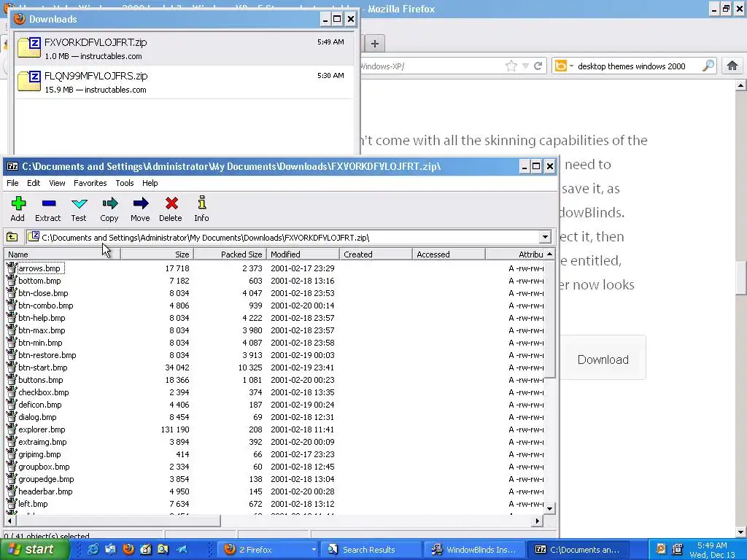747x560 pixels.
Task: Sort file list by Name column
Action: (x=62, y=254)
